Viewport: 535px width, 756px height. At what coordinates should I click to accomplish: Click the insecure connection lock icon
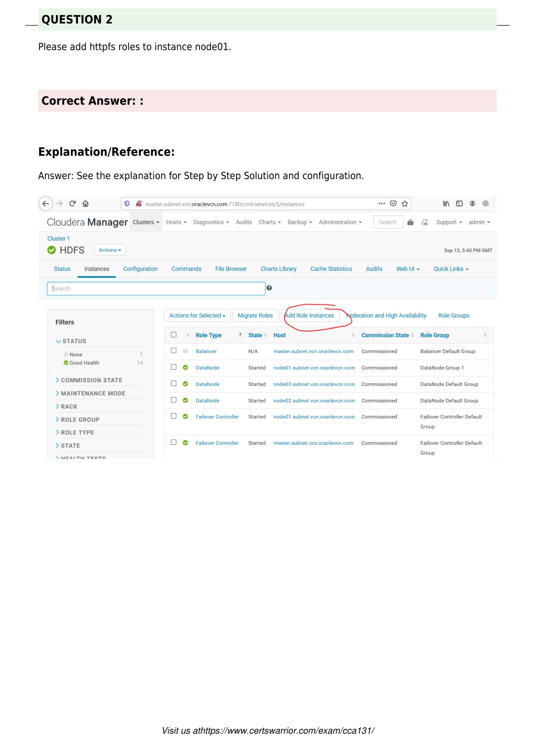[x=138, y=204]
